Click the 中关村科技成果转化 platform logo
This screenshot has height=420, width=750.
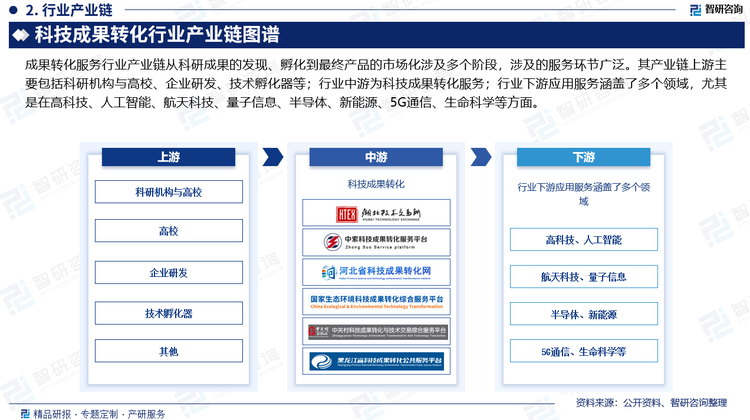[x=376, y=331]
